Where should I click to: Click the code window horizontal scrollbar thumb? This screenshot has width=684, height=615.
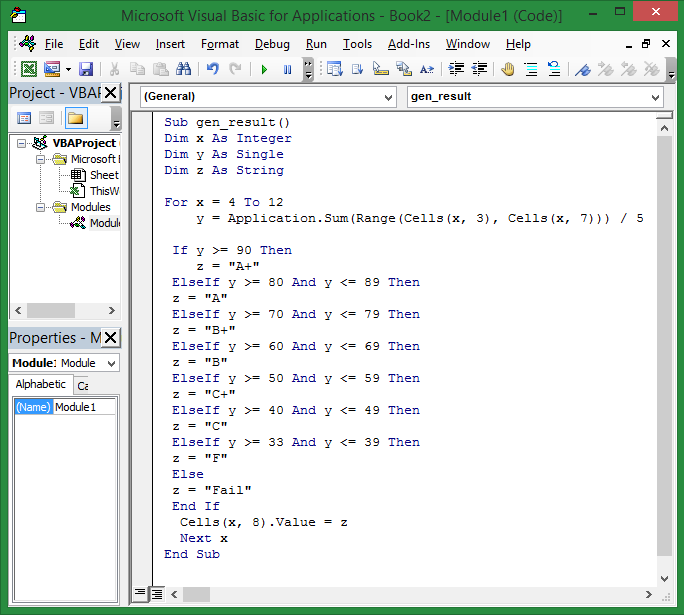(x=196, y=594)
